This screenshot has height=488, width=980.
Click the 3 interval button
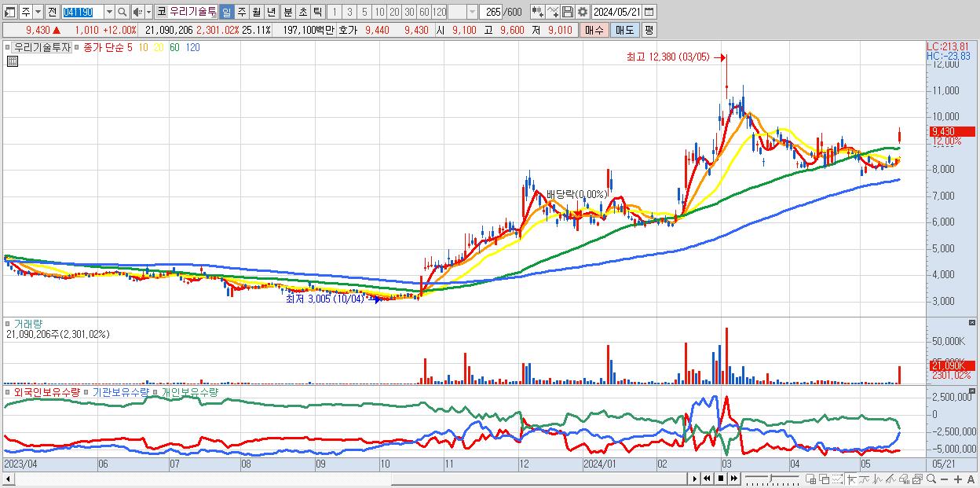[349, 12]
